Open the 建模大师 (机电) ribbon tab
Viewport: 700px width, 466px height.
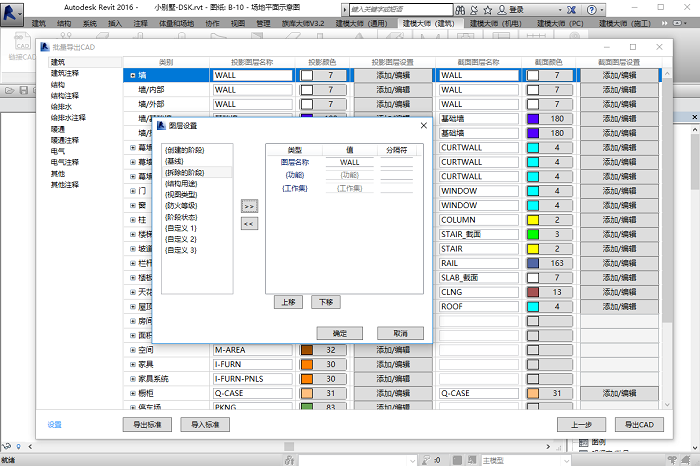(x=496, y=23)
